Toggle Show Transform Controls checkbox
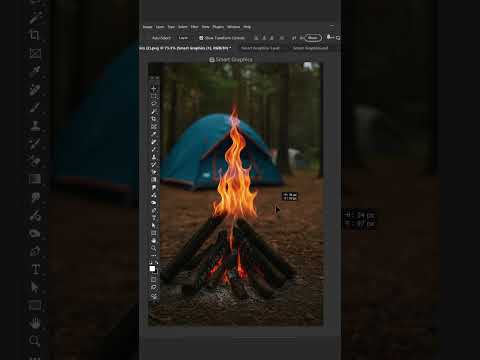This screenshot has width=480, height=360. coord(201,38)
